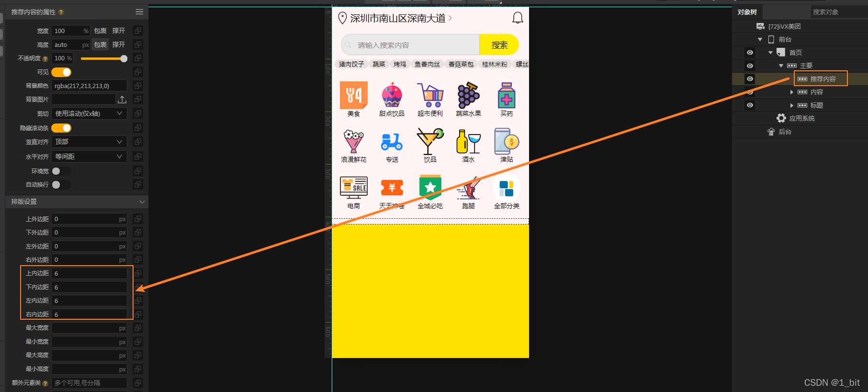Click the 深圳市南山区深南大道 address link
The image size is (868, 392).
pyautogui.click(x=398, y=18)
